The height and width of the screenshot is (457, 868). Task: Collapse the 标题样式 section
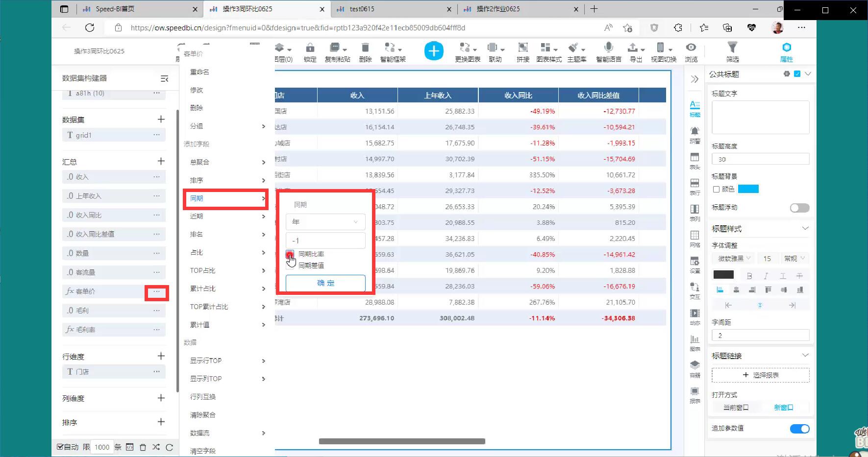tap(805, 229)
